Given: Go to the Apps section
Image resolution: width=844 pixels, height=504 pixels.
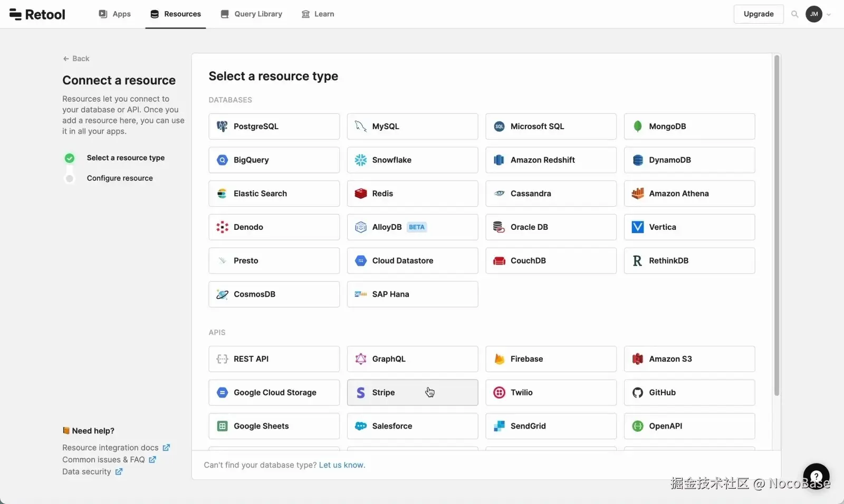Looking at the screenshot, I should (114, 14).
